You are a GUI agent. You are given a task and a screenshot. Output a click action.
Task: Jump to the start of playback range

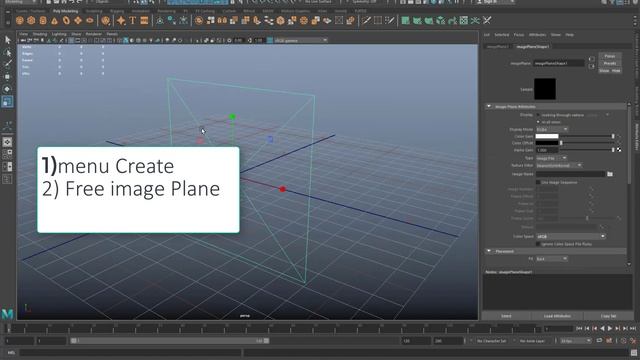[579, 328]
